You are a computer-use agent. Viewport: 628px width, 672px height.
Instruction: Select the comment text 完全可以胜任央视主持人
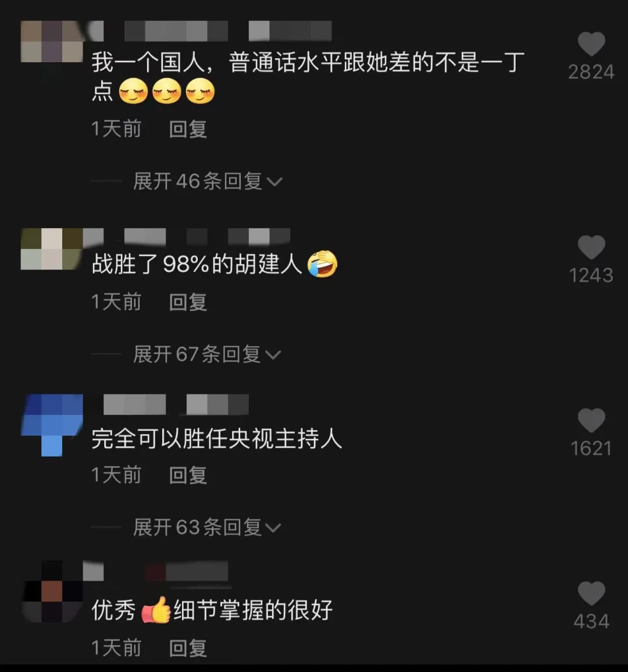coord(217,439)
